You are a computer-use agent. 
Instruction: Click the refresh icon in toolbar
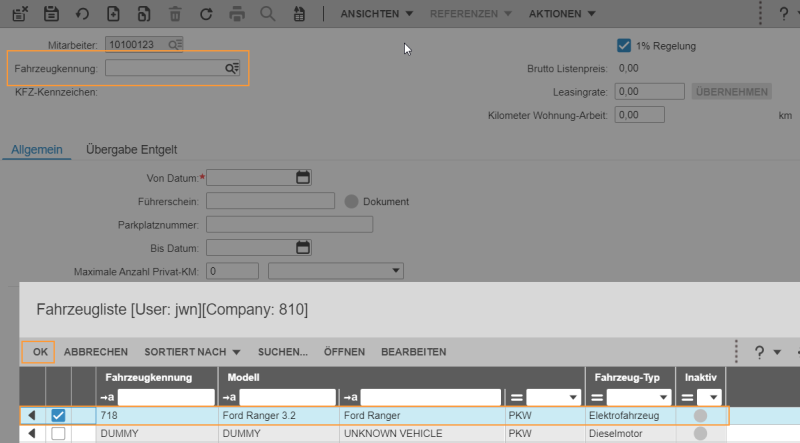[206, 14]
